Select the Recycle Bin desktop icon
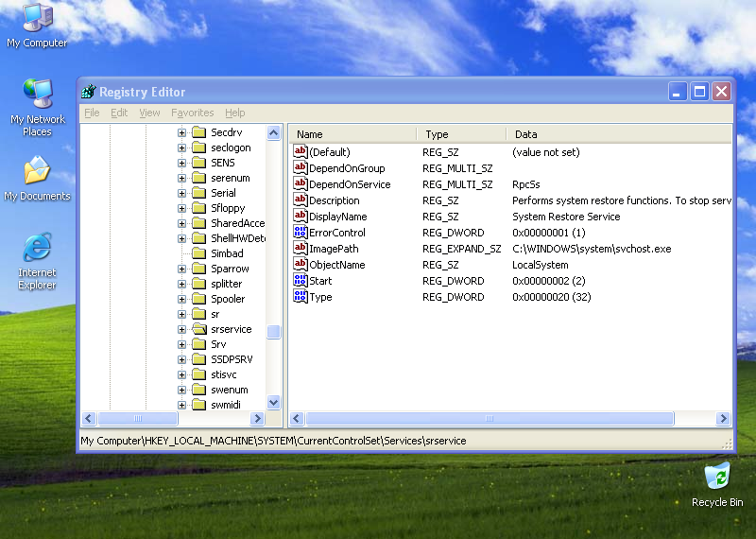 [717, 484]
